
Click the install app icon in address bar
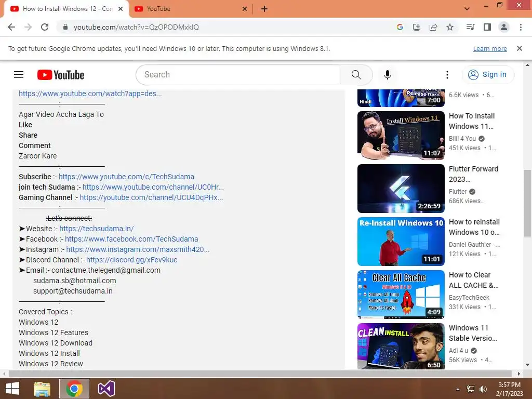pos(417,27)
